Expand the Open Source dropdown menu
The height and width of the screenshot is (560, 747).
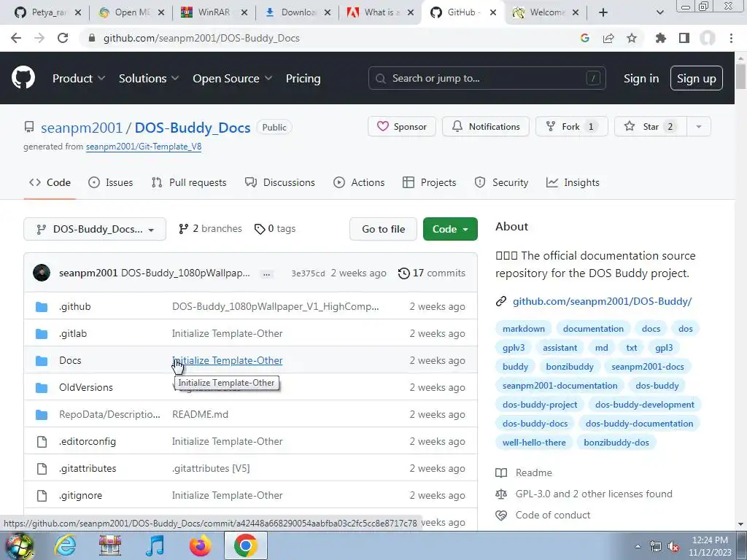pyautogui.click(x=232, y=79)
